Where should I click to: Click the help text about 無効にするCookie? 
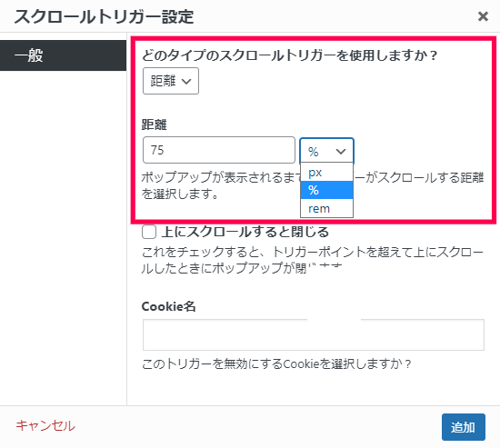pyautogui.click(x=276, y=363)
